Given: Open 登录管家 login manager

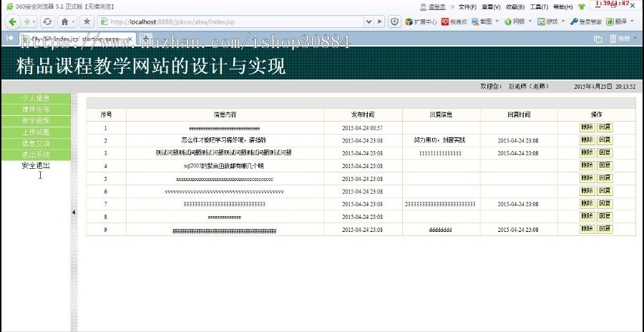Looking at the screenshot, I should pyautogui.click(x=586, y=21).
